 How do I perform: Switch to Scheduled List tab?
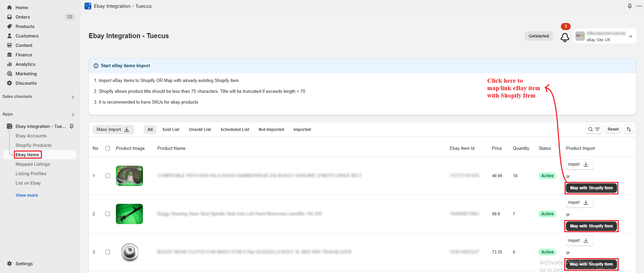tap(235, 129)
